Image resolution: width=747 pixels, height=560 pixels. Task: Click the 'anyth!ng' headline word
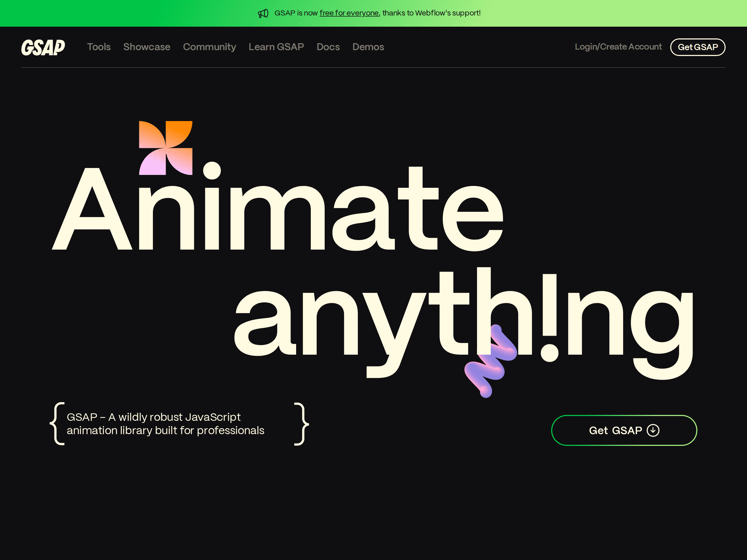point(463,323)
